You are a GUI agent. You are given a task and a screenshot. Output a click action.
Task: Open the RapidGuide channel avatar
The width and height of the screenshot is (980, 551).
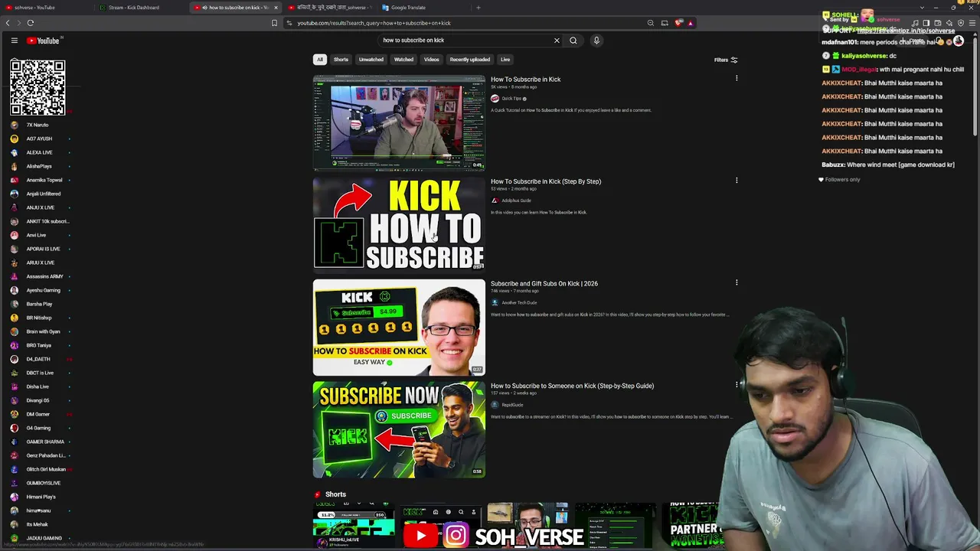[495, 405]
